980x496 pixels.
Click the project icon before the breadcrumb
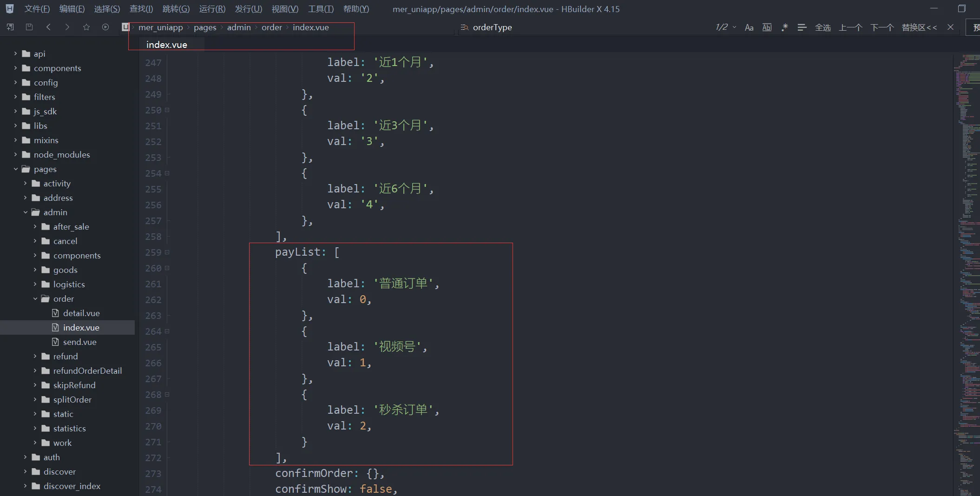click(x=125, y=27)
